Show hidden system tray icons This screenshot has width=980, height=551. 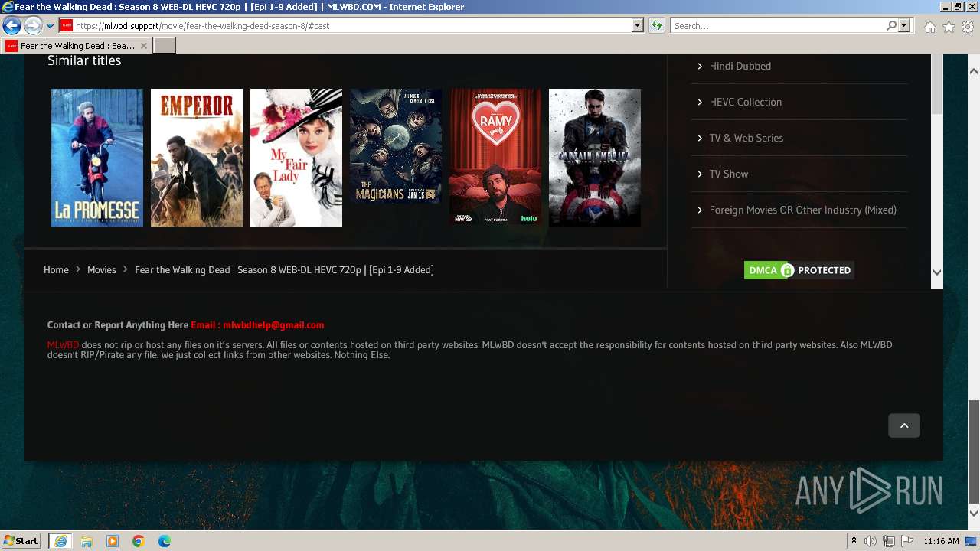(854, 541)
